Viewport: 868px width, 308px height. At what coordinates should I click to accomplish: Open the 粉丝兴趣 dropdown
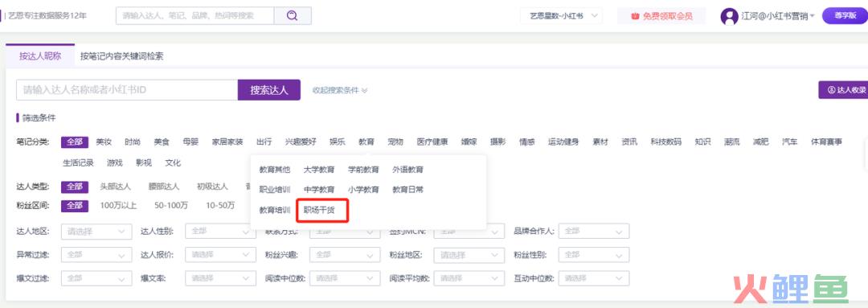pyautogui.click(x=345, y=256)
